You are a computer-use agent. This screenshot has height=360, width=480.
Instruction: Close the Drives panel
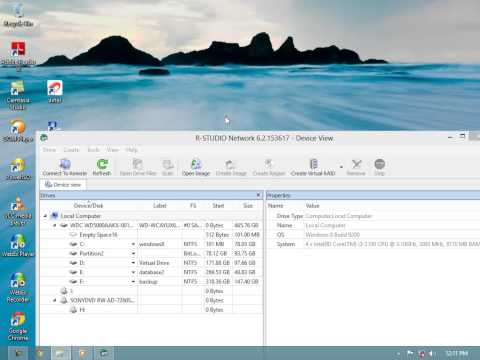coord(258,195)
